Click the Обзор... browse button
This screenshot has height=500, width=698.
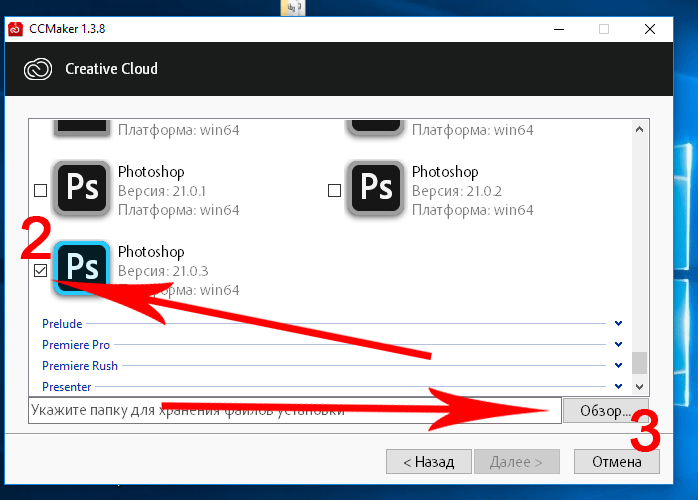[606, 411]
